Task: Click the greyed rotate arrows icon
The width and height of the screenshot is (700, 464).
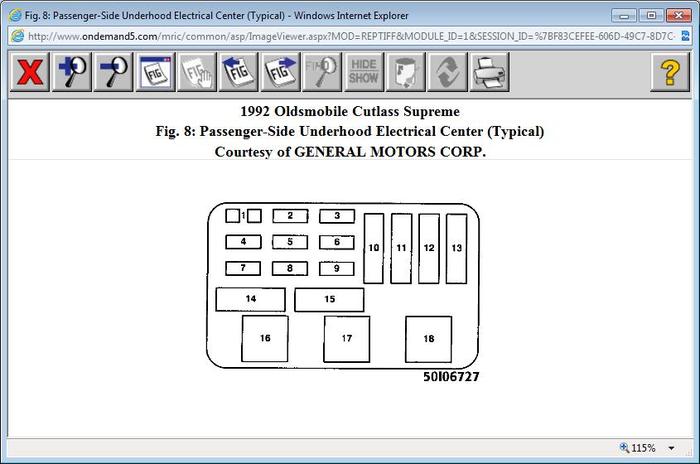Action: coord(447,72)
